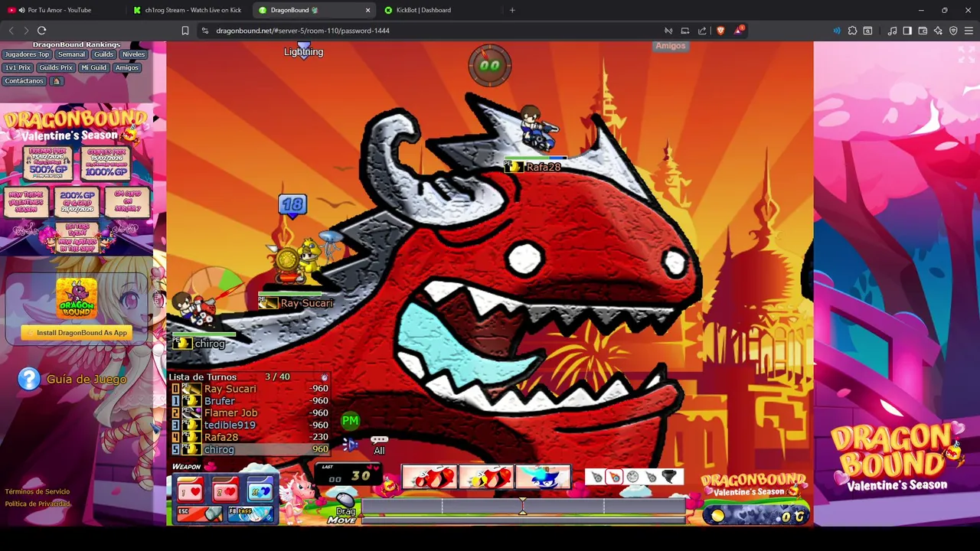
Task: Select weapon shot 1 heart button
Action: [191, 491]
